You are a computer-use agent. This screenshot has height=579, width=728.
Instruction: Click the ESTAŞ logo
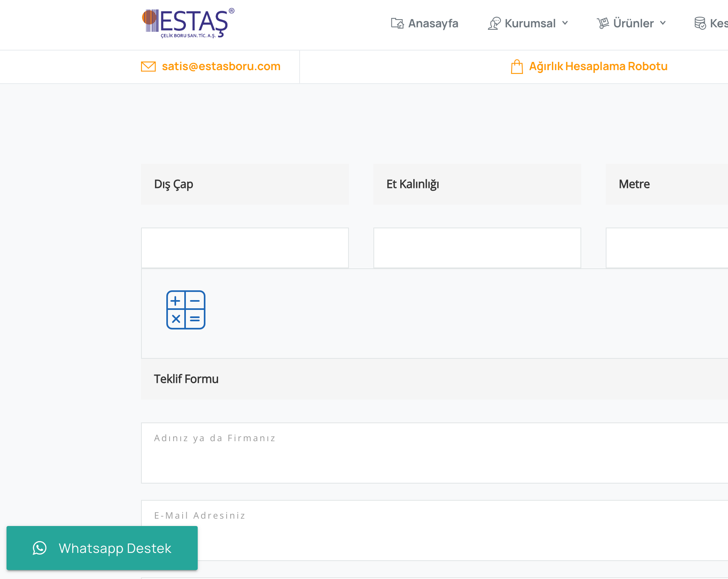188,23
